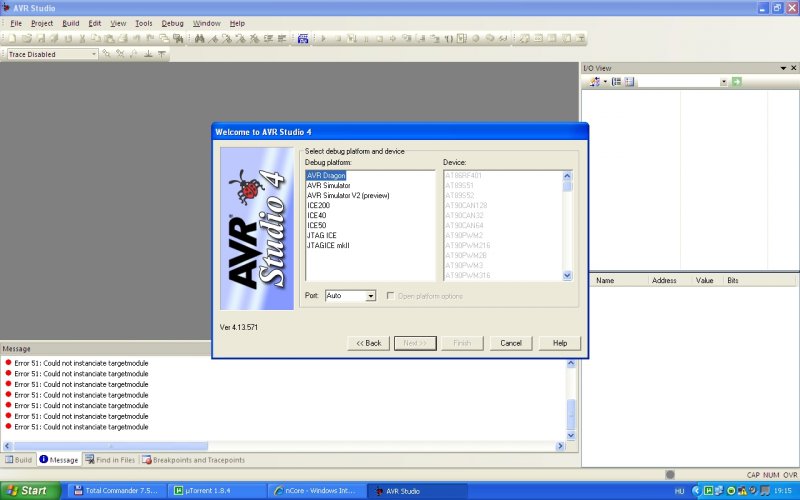Click Message pane scroll down arrow
Image resolution: width=800 pixels, height=500 pixels.
pyautogui.click(x=571, y=436)
